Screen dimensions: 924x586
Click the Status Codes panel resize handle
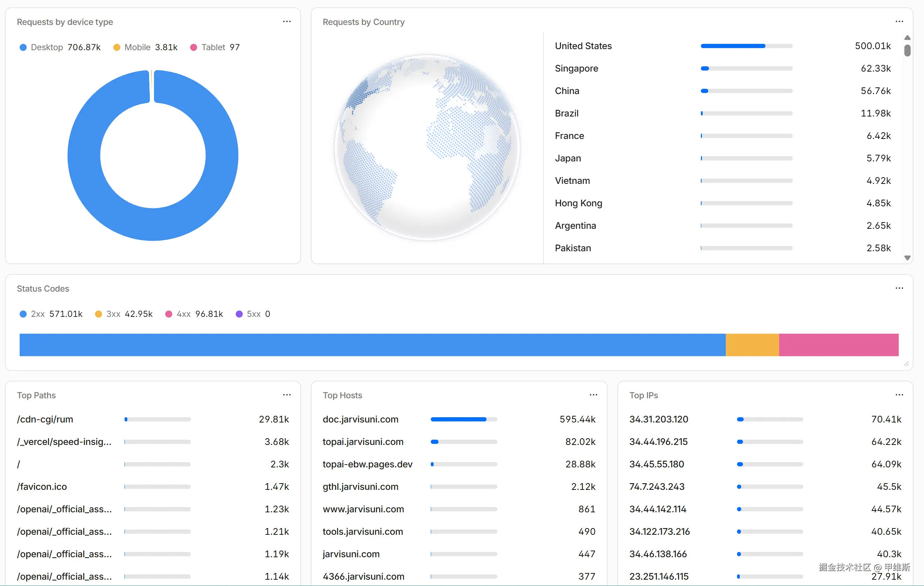(x=906, y=364)
